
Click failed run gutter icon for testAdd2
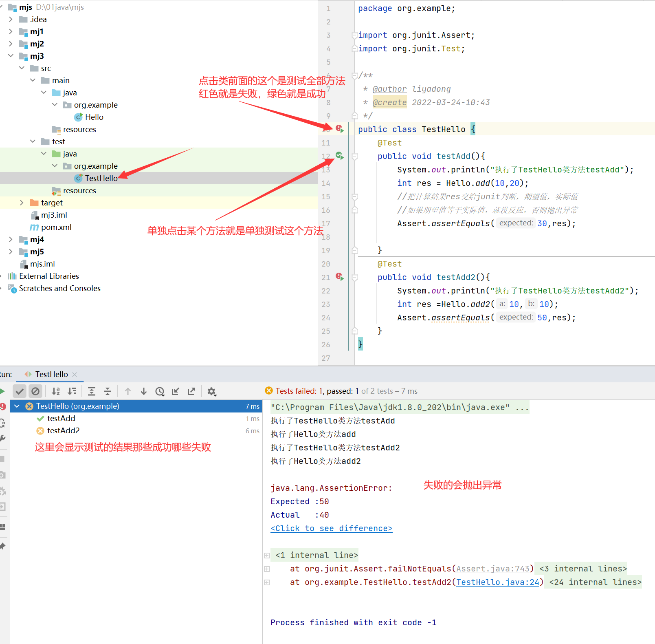(x=339, y=277)
